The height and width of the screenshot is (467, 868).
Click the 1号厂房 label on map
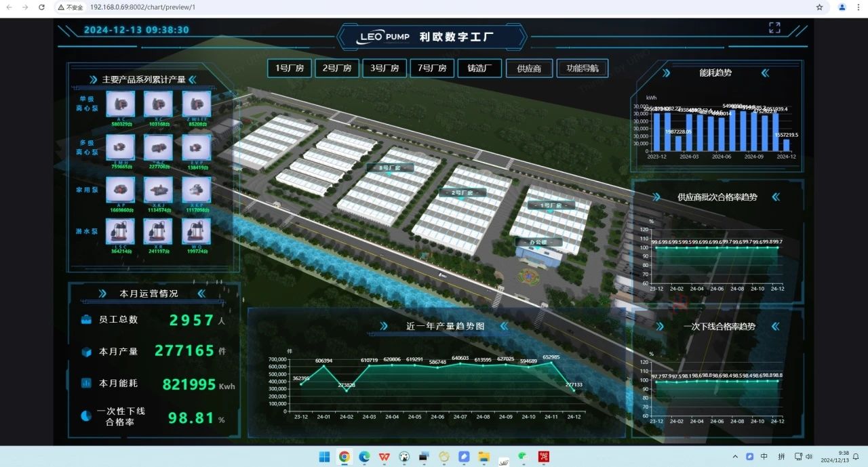[x=551, y=205]
